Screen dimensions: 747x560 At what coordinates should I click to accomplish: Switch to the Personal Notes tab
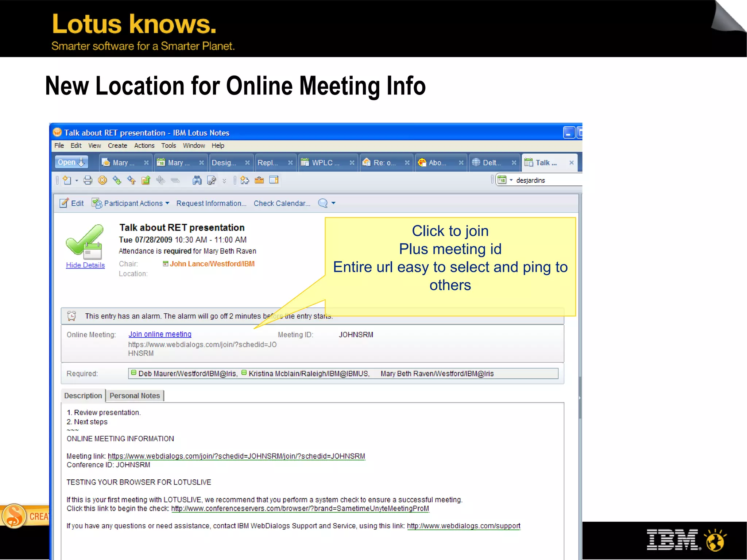point(135,396)
